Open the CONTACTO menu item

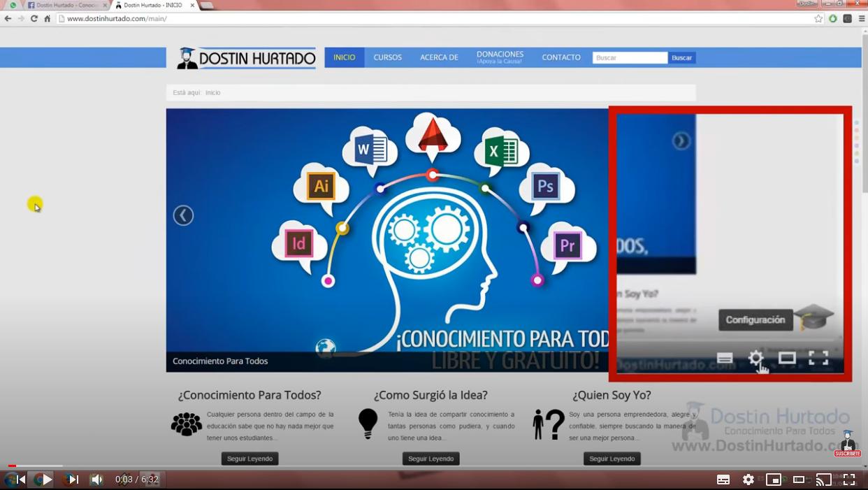[x=561, y=57]
